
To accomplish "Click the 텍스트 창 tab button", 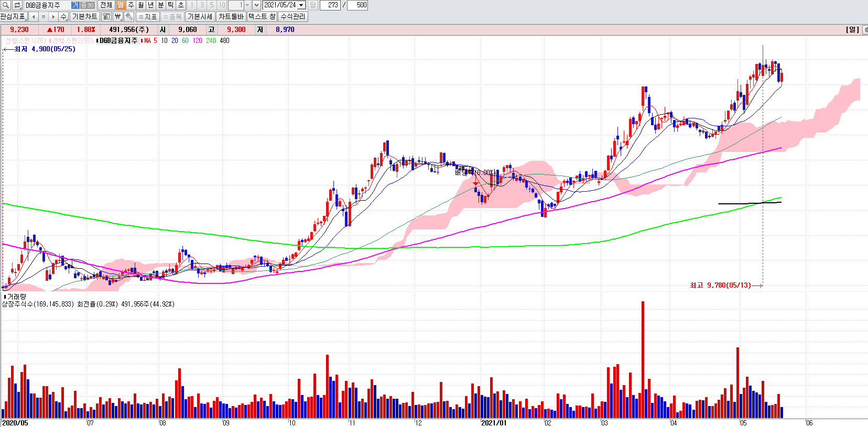I will pyautogui.click(x=262, y=16).
